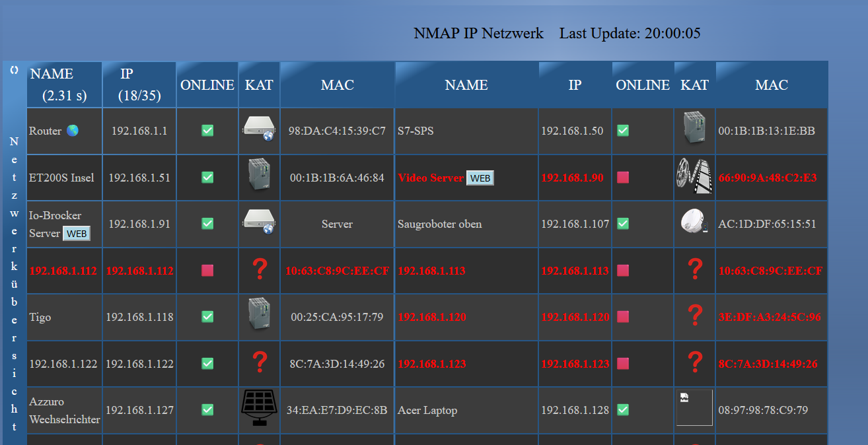
Task: Open the Video Server WEB button
Action: tap(480, 178)
